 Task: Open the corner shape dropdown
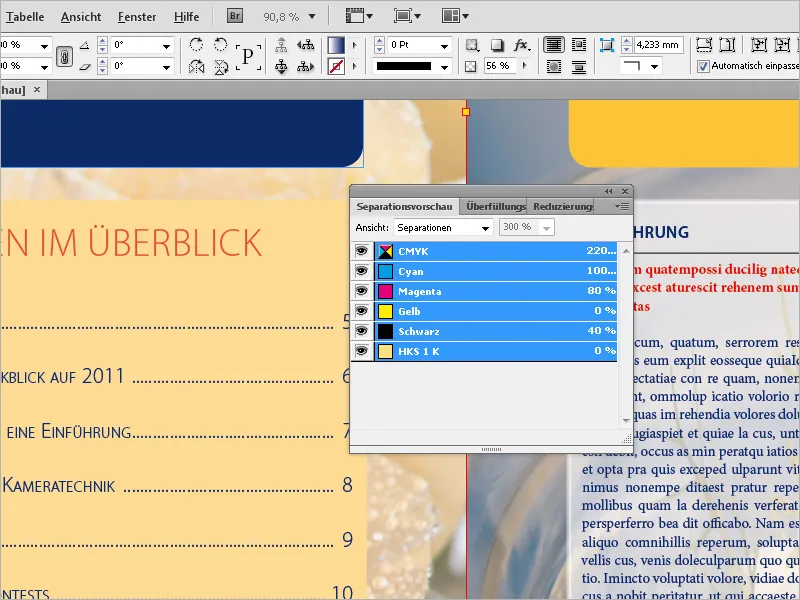tap(655, 66)
